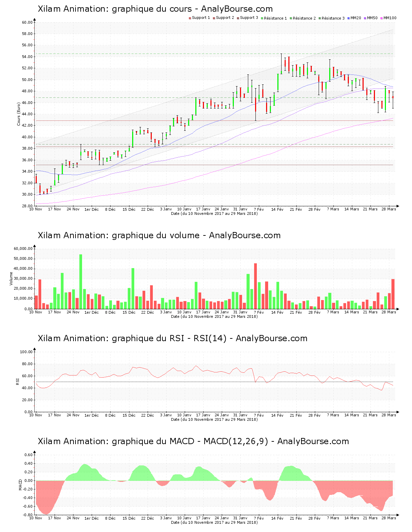Click the 0.60 value on MACD axis
This screenshot has height=532, width=412.
(x=28, y=455)
